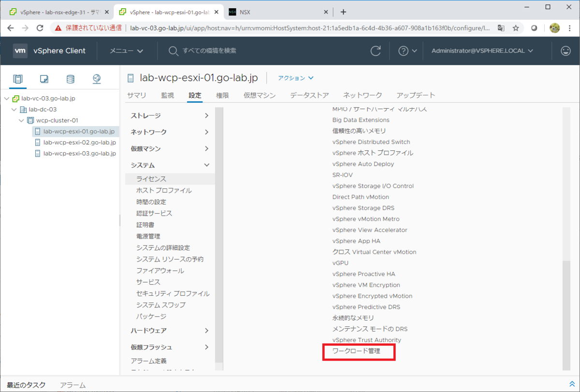Switch to the データストア tab
Viewport: 580px width, 392px height.
[x=309, y=95]
